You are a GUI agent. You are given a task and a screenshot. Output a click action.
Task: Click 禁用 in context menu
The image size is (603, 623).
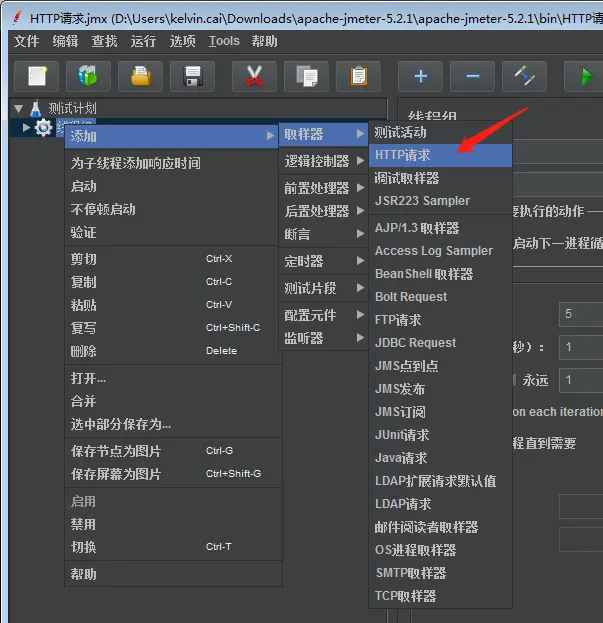point(173,524)
